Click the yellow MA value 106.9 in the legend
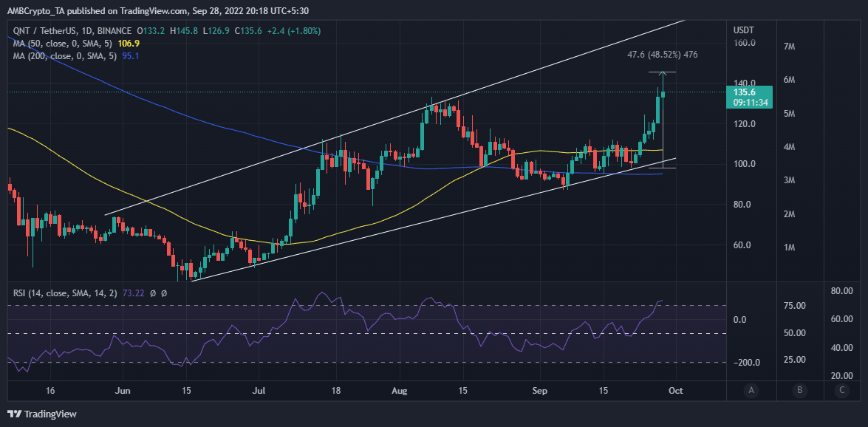Screen dimensions: 868x427 [x=129, y=43]
